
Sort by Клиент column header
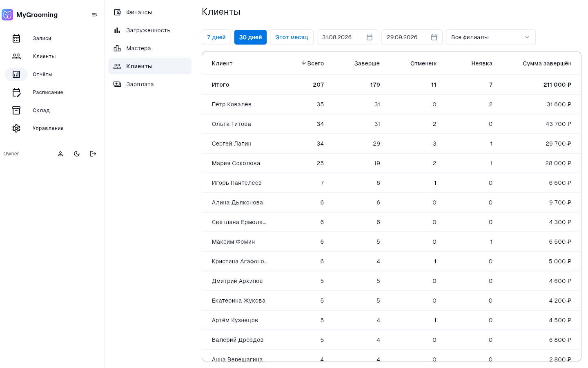click(222, 63)
